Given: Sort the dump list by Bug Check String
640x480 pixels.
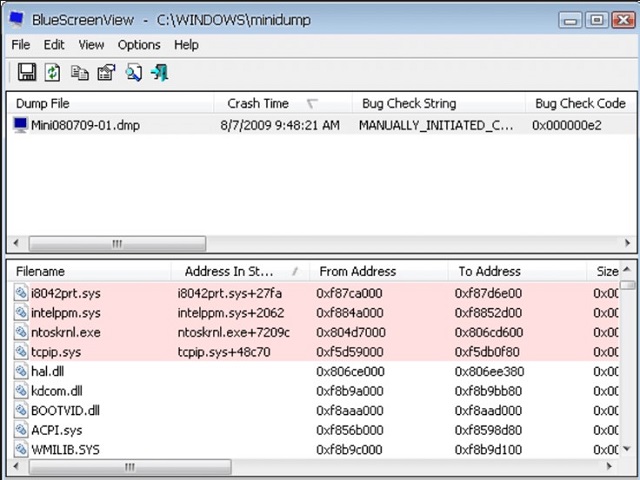Looking at the screenshot, I should click(409, 103).
